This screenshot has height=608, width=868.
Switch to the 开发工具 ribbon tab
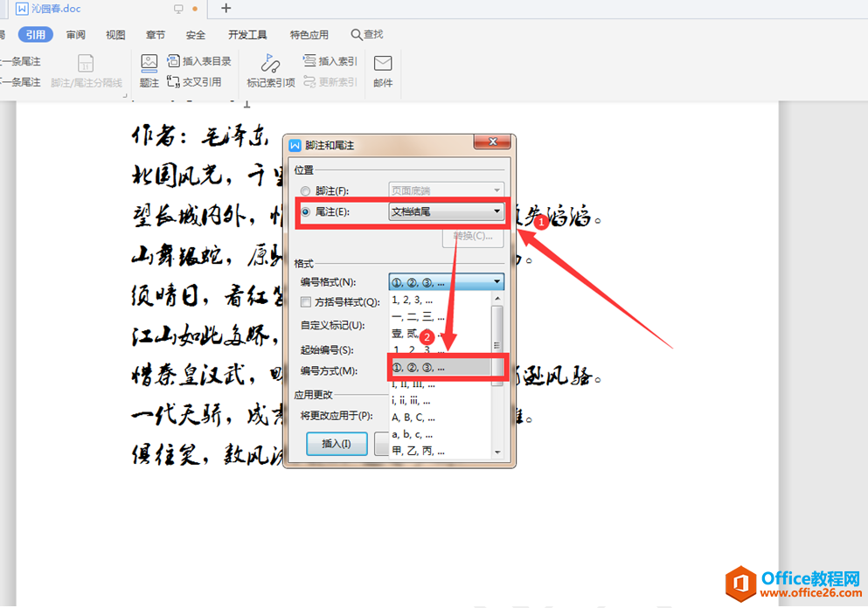(247, 34)
